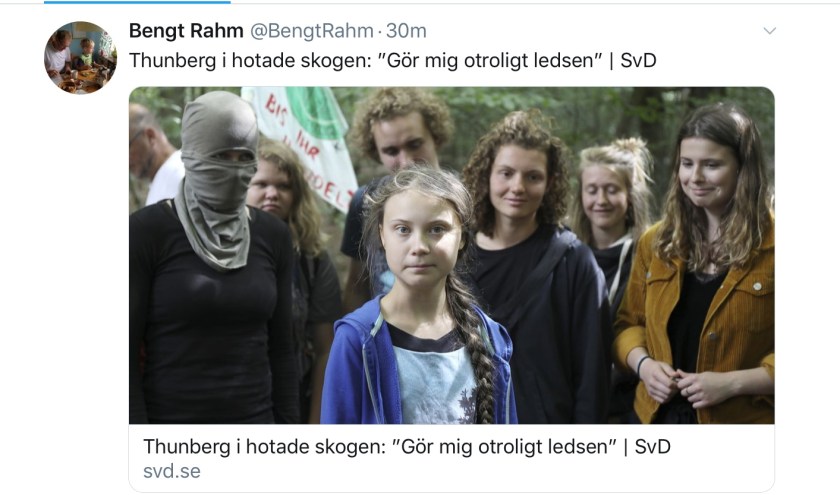
Task: Expand the tweet options chevron
Action: point(769,31)
